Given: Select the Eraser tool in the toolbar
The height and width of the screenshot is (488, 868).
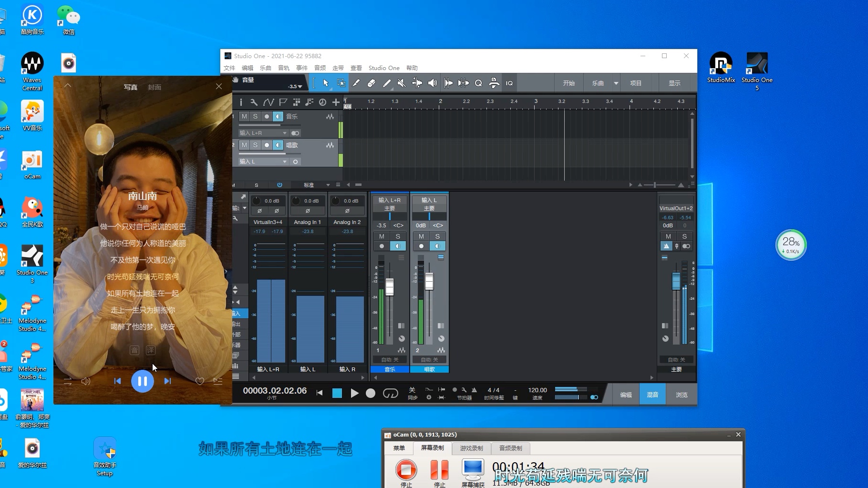Looking at the screenshot, I should (372, 83).
